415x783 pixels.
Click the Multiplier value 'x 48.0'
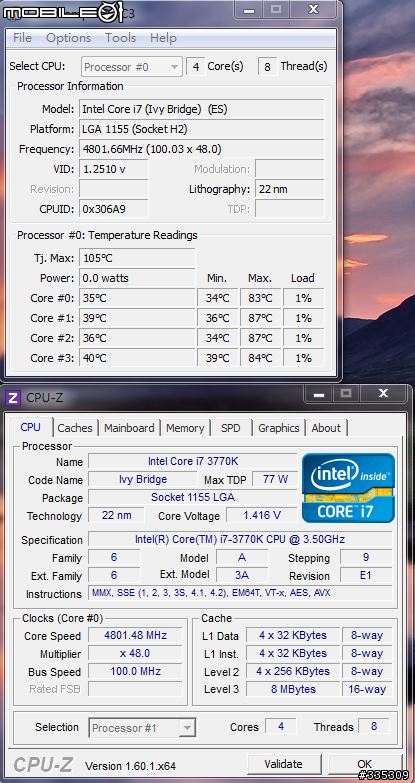click(135, 653)
